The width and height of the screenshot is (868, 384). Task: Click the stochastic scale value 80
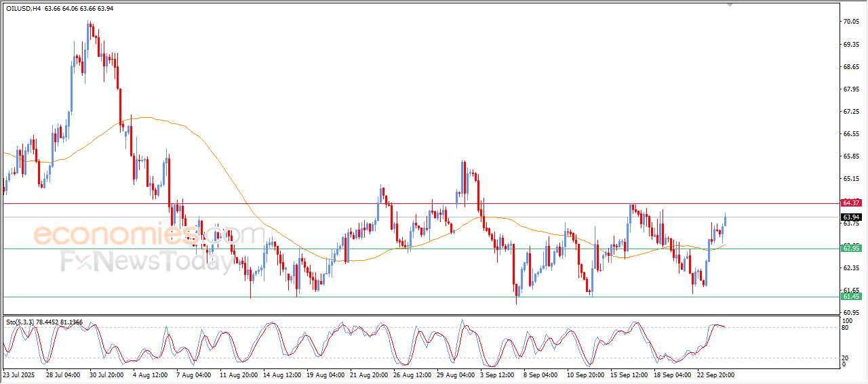pos(845,328)
